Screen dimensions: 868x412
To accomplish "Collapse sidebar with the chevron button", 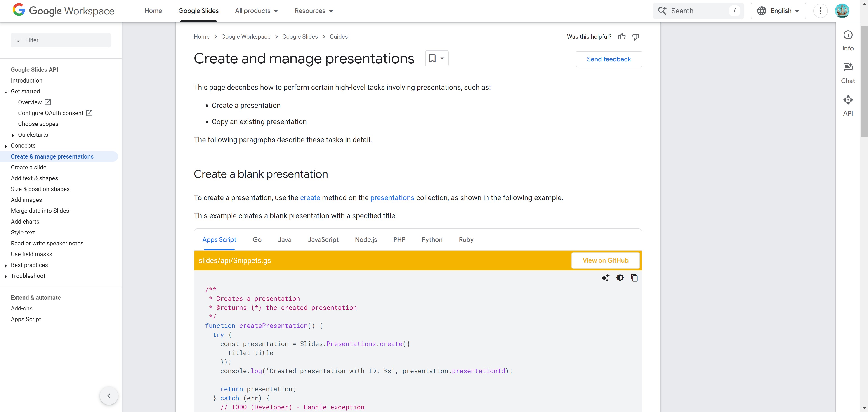I will click(x=109, y=395).
